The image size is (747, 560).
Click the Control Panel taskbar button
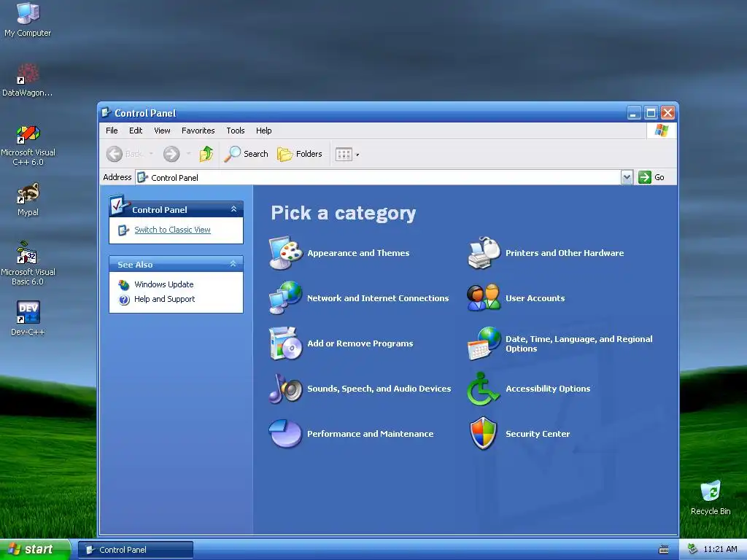[135, 550]
